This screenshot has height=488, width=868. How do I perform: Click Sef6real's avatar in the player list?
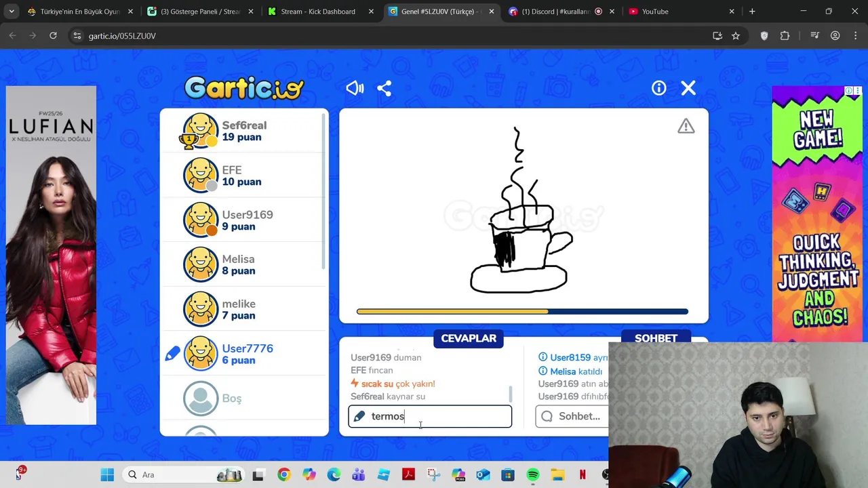click(x=201, y=131)
